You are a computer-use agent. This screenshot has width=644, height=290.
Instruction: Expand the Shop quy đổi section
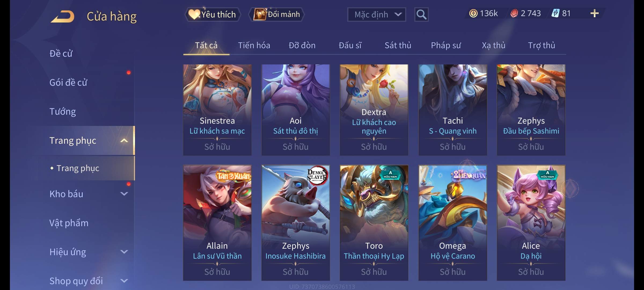124,281
